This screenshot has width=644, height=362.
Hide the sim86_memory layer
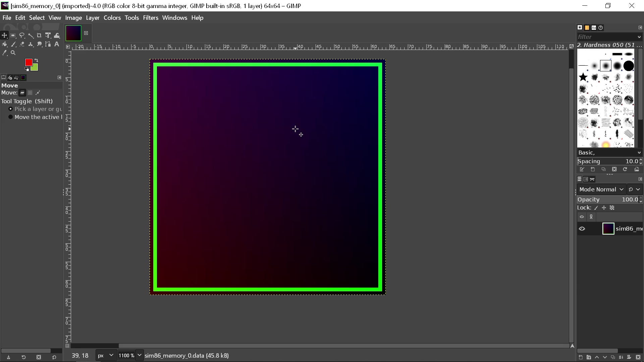click(582, 229)
